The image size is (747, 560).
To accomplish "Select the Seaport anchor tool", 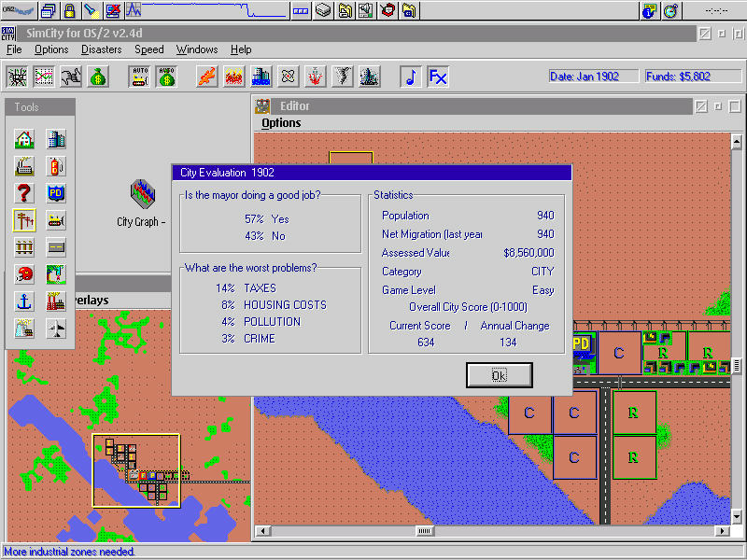I will (24, 301).
